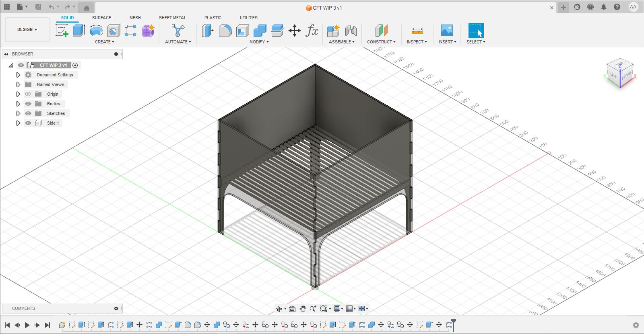Show the Origin folder using its eye
This screenshot has width=644, height=334.
coord(28,94)
